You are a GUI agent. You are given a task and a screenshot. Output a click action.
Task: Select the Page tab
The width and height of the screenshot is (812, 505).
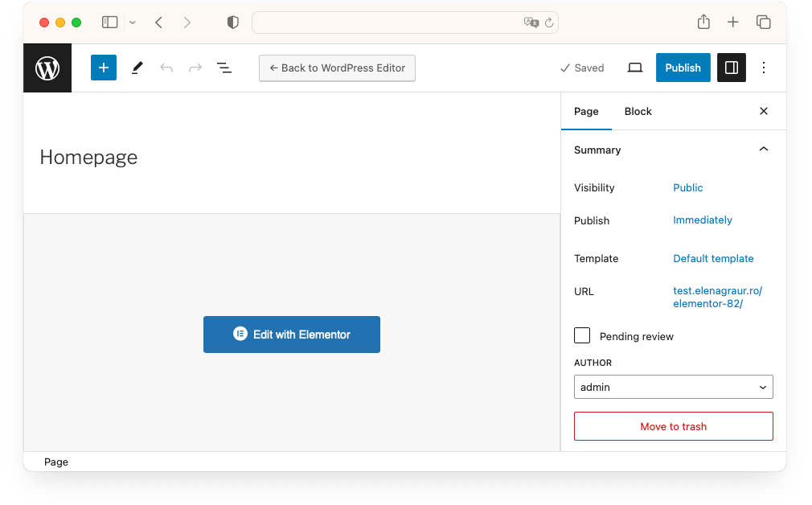(586, 112)
